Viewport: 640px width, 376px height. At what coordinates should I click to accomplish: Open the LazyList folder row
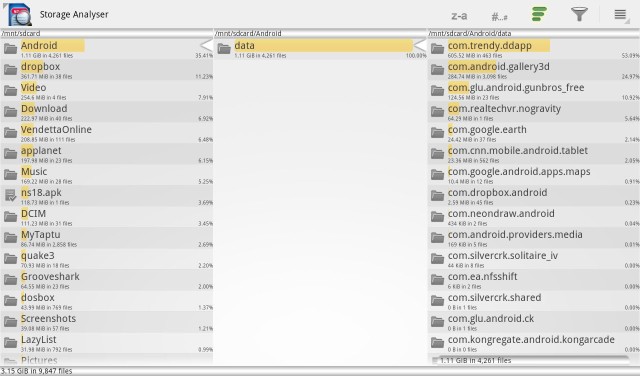click(107, 343)
